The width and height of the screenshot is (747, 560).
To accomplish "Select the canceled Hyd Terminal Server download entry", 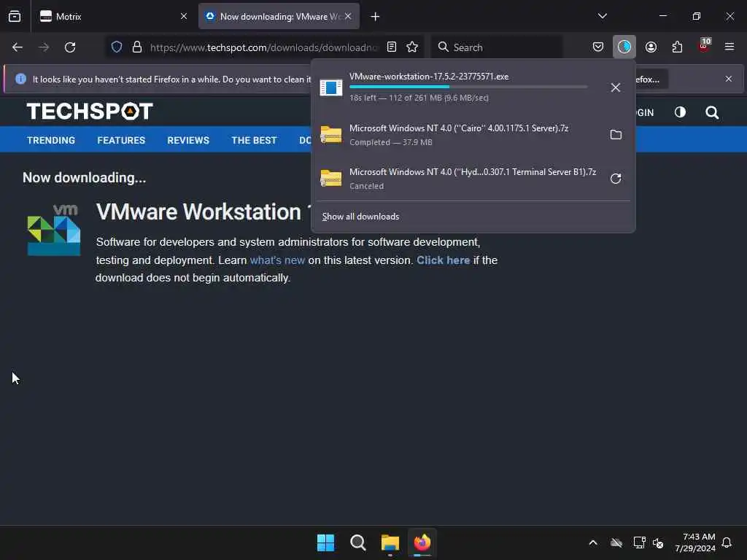I will [460, 179].
